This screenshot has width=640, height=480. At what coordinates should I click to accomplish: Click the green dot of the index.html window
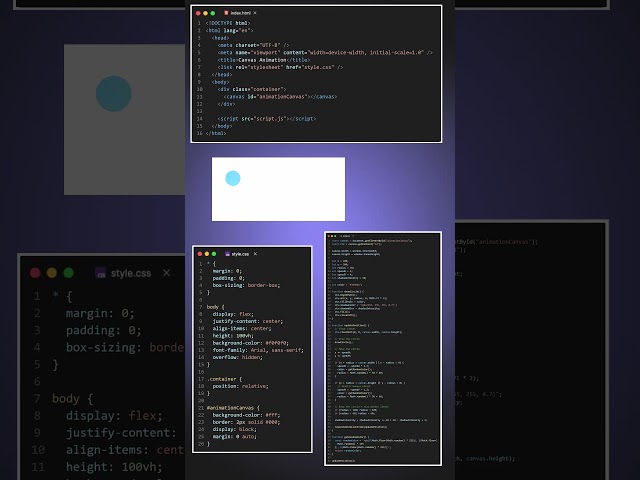point(213,13)
